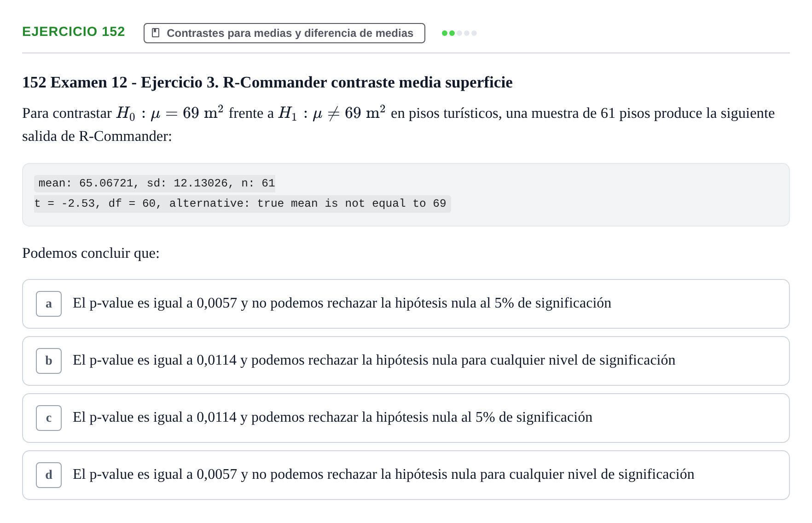Click the 'Podemos concluir que:' text
Image resolution: width=812 pixels, height=523 pixels.
91,253
